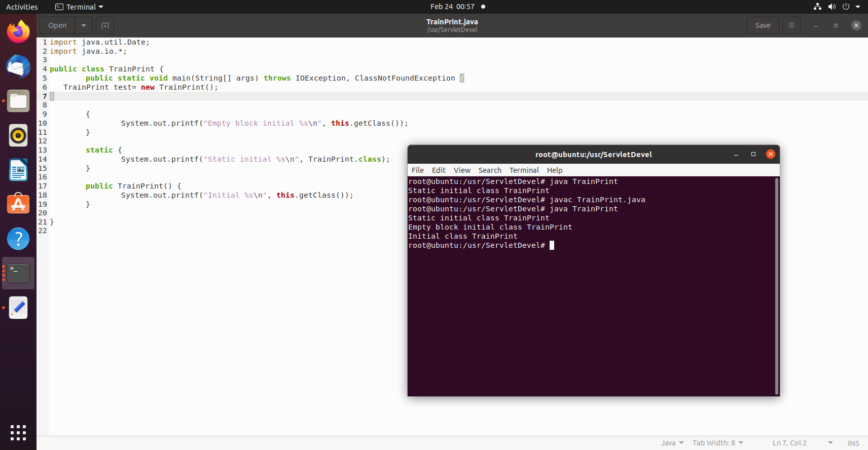Click 'javac TrainPrint.java' command in terminal
This screenshot has width=868, height=450.
coord(597,200)
